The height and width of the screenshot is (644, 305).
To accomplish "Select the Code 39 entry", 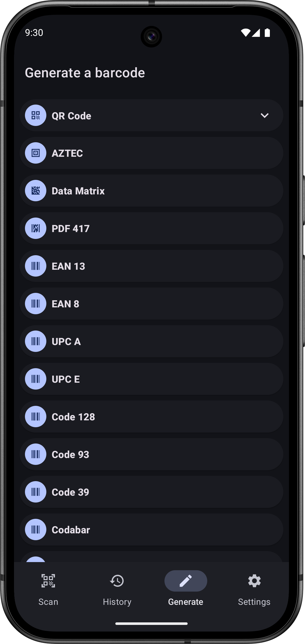I will [151, 492].
